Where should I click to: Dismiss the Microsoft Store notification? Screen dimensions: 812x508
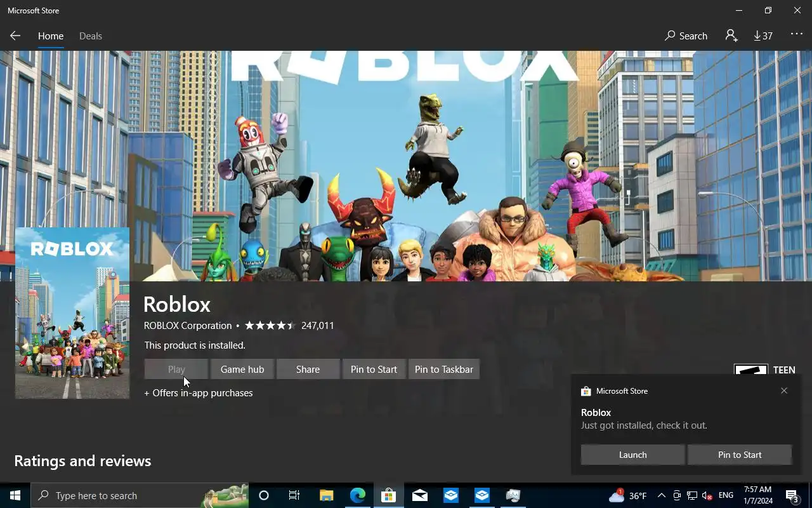[784, 391]
